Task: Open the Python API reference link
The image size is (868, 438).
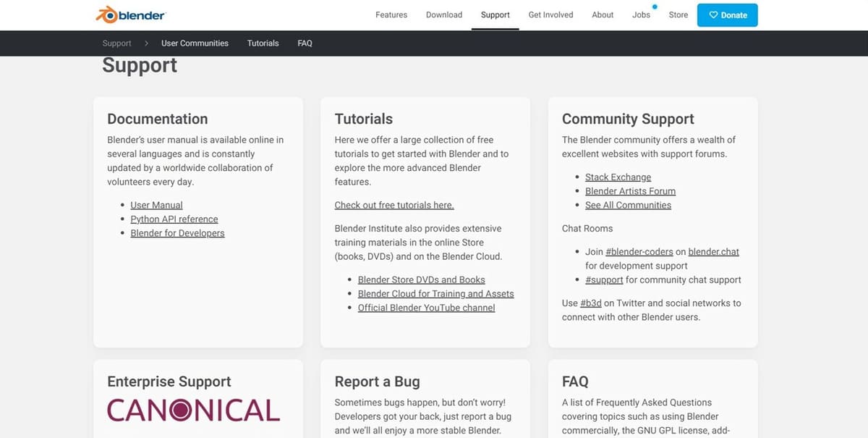Action: tap(174, 219)
